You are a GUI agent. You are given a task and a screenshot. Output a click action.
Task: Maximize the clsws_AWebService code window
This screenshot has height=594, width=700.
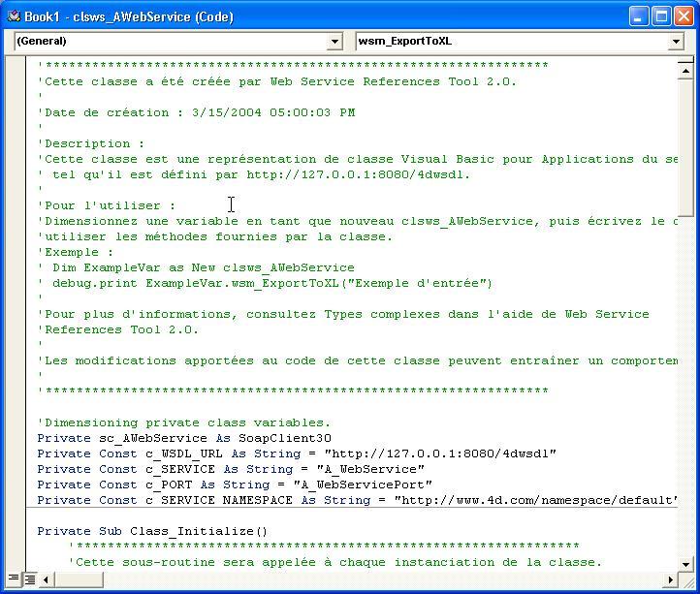point(661,16)
